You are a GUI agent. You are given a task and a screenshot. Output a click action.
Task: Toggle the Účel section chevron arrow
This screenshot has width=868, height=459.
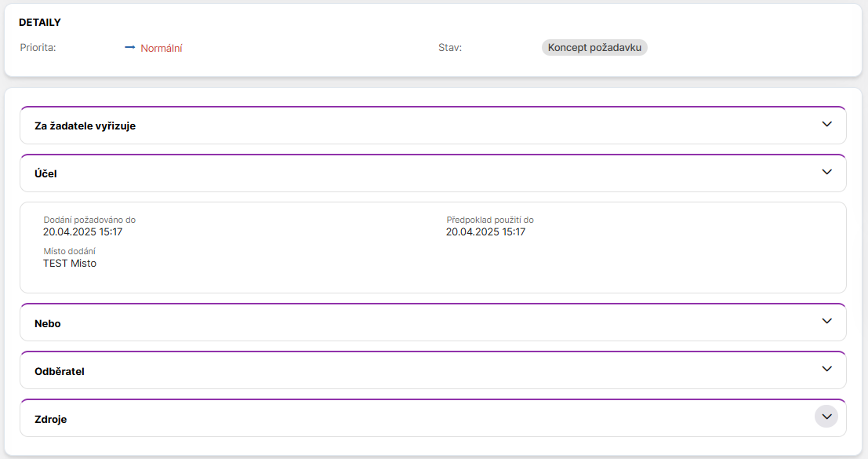pyautogui.click(x=826, y=172)
